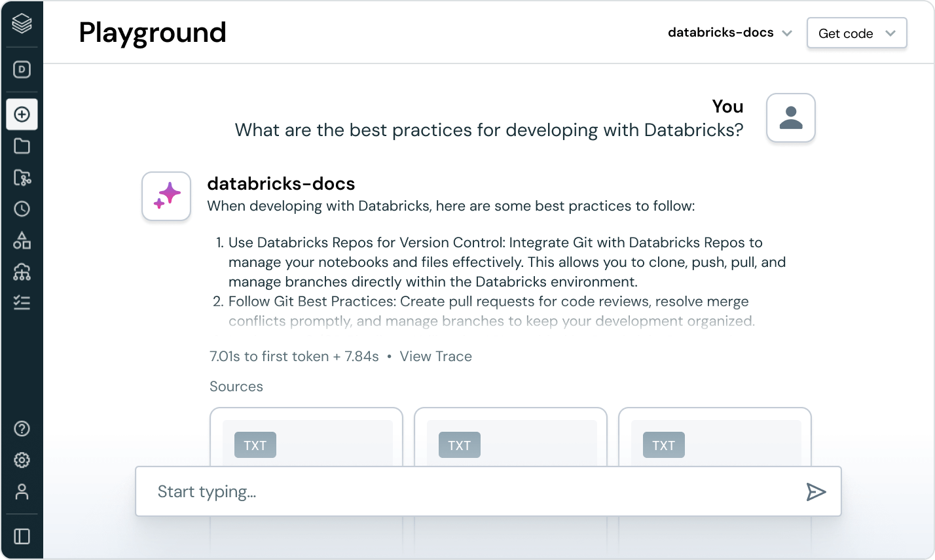This screenshot has width=935, height=560.
Task: Open Repos folder with git branch icon
Action: point(22,177)
